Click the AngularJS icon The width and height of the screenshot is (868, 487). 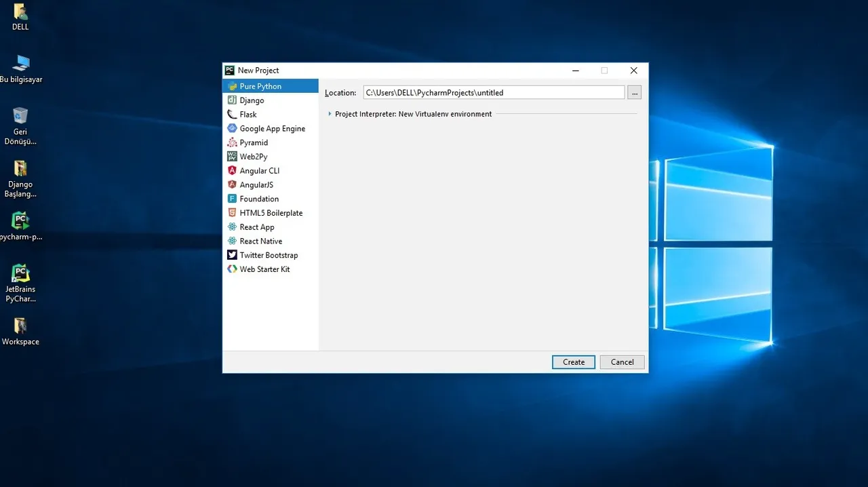click(x=232, y=184)
